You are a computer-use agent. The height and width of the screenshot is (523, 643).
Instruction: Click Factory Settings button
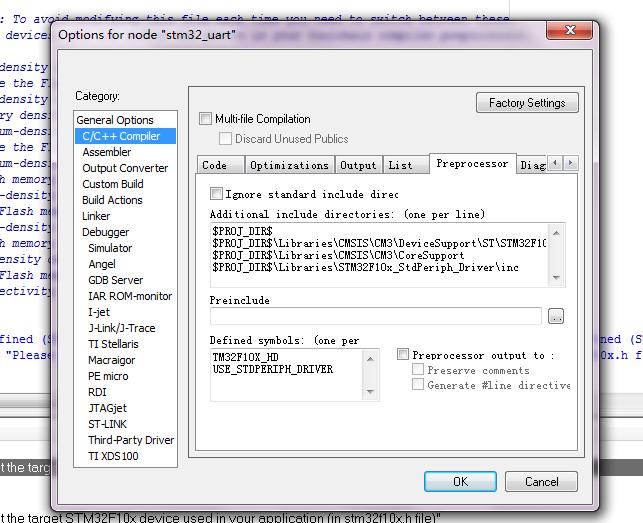click(x=527, y=103)
